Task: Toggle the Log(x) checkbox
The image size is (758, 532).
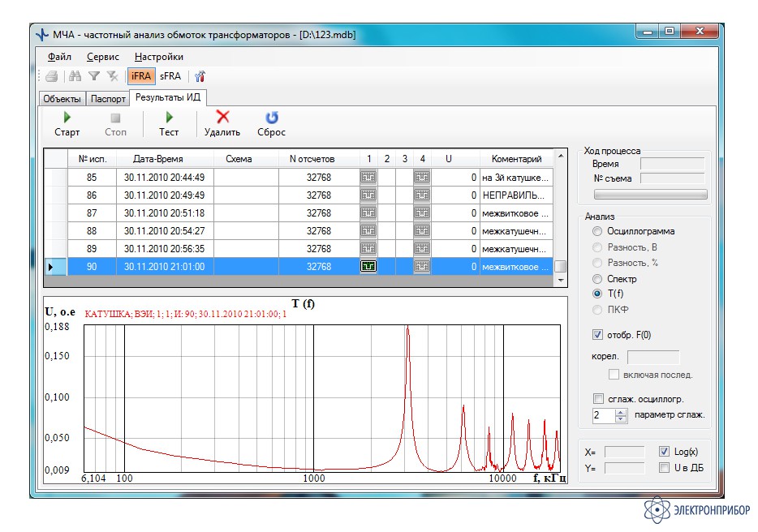Action: (664, 451)
